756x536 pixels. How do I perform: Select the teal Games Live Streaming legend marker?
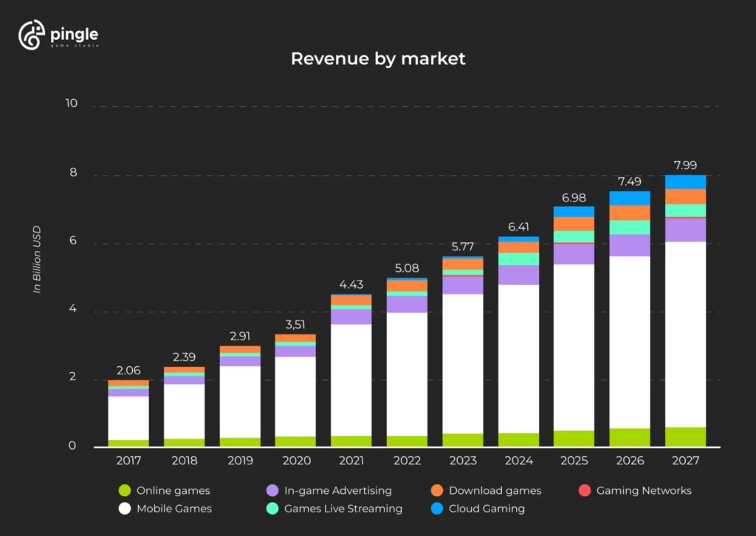pos(274,509)
